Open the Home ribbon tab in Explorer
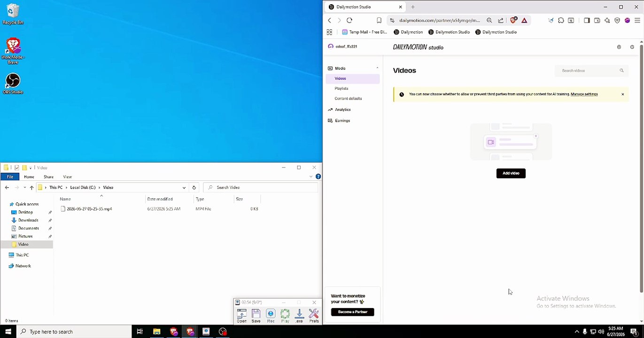 [x=29, y=177]
